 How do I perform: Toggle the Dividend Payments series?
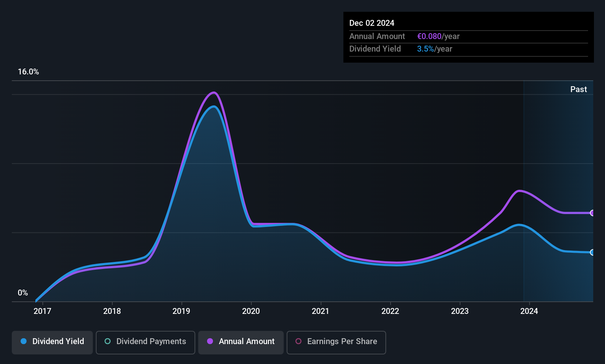point(145,342)
